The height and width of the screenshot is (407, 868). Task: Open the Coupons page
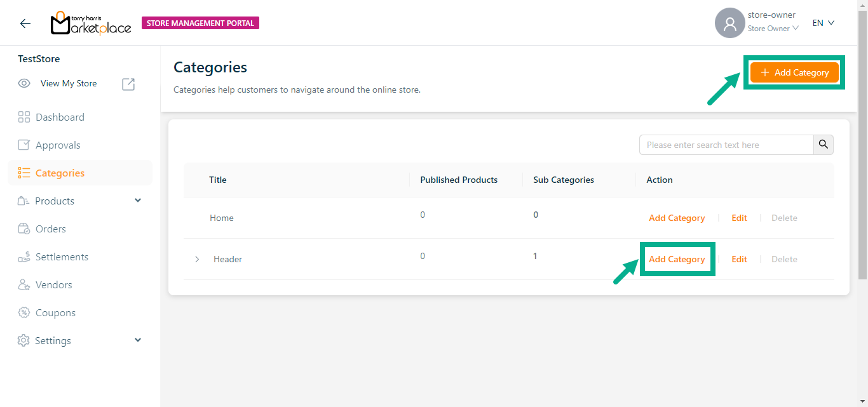pyautogui.click(x=55, y=312)
